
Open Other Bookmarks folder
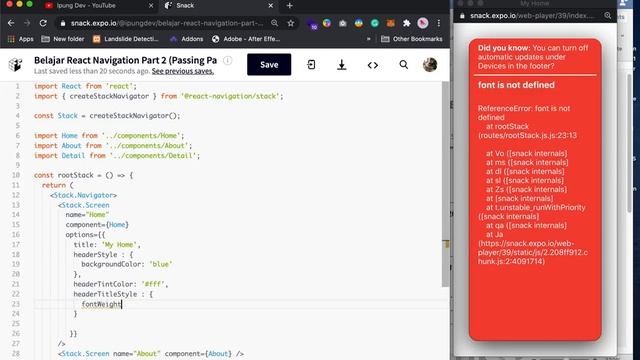411,39
